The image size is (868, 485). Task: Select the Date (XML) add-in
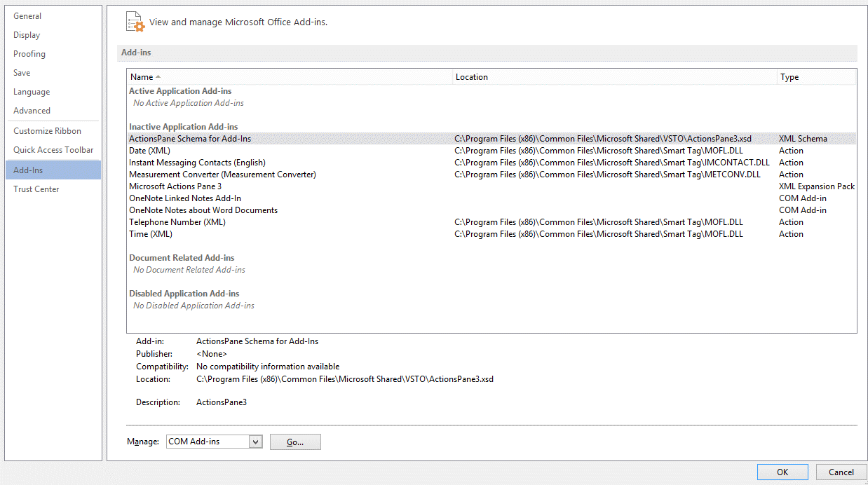(x=491, y=151)
